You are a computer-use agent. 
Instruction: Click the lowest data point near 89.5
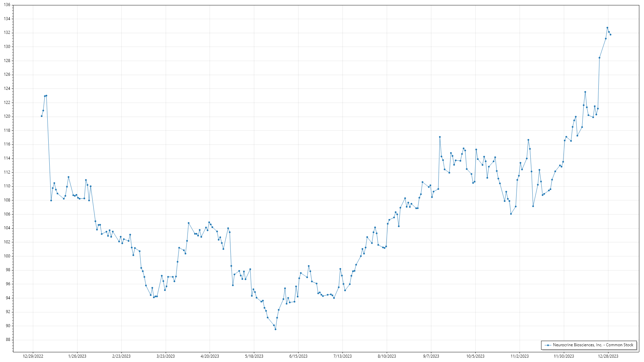pos(275,329)
